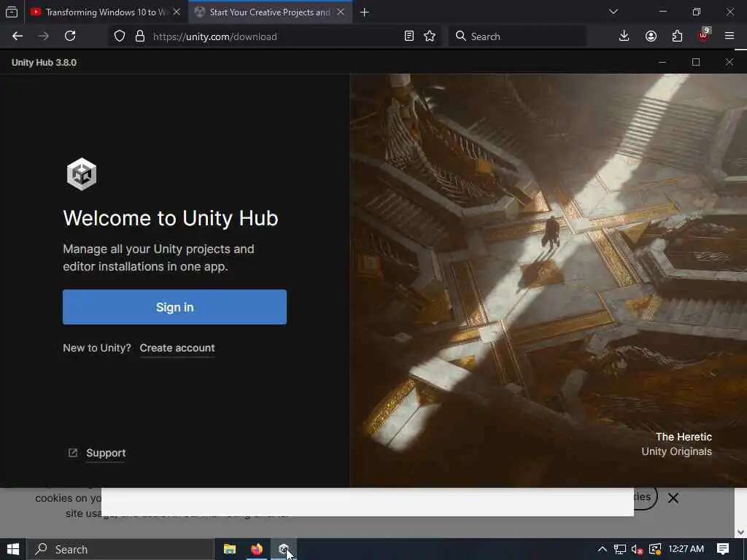747x560 pixels.
Task: Click into the Firefox Search box
Action: pos(517,36)
